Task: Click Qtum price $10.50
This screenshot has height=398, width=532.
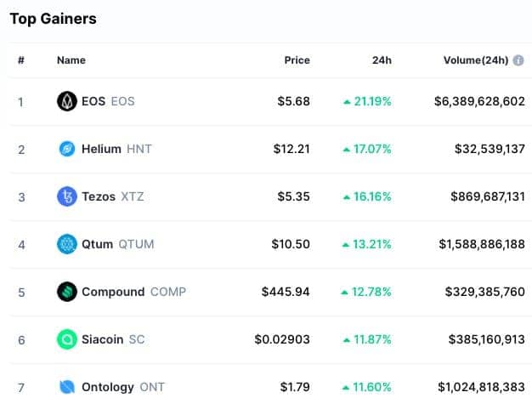Action: pos(291,244)
